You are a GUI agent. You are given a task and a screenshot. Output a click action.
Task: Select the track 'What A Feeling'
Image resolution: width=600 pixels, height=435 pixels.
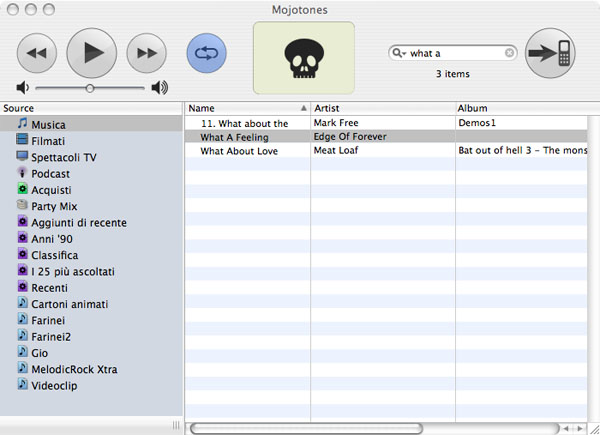point(234,137)
